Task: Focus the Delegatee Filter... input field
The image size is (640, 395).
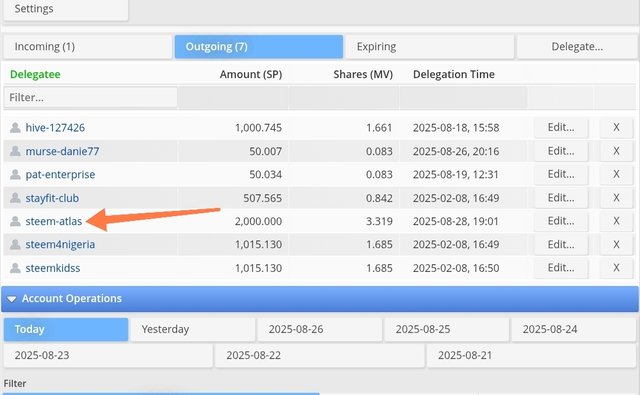Action: pyautogui.click(x=91, y=98)
